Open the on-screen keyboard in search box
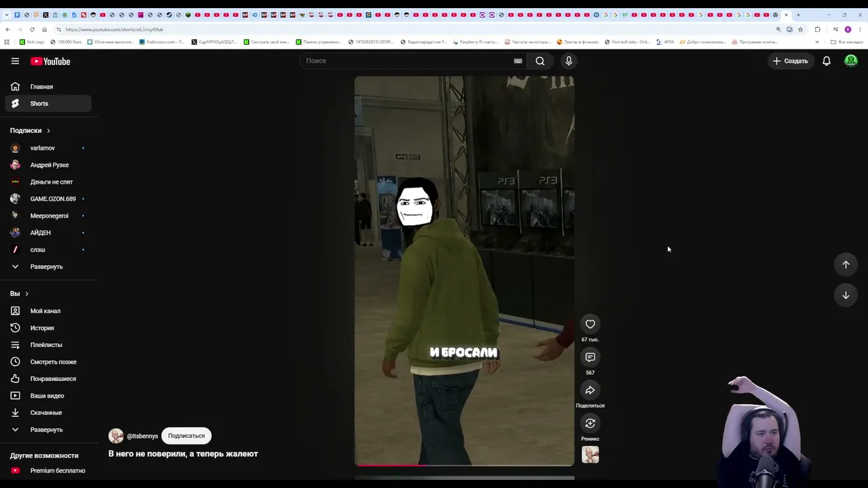This screenshot has height=488, width=868. point(518,61)
